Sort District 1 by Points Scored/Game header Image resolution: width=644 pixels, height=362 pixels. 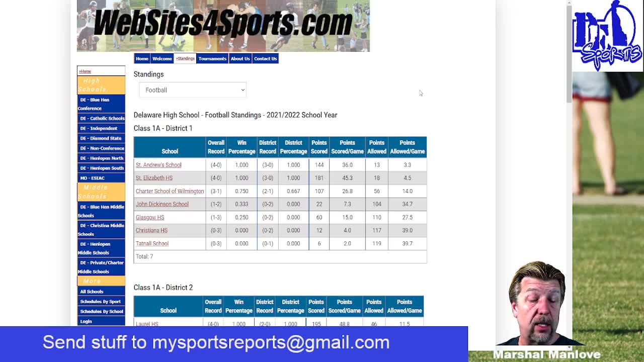347,147
